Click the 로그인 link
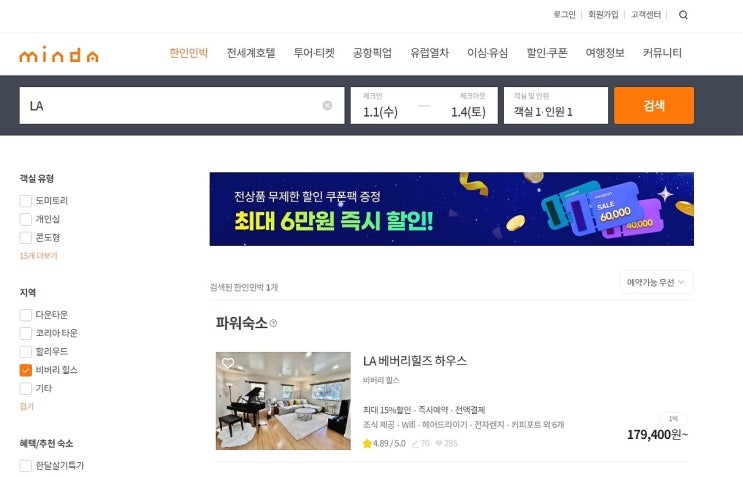This screenshot has height=477, width=743. (564, 15)
